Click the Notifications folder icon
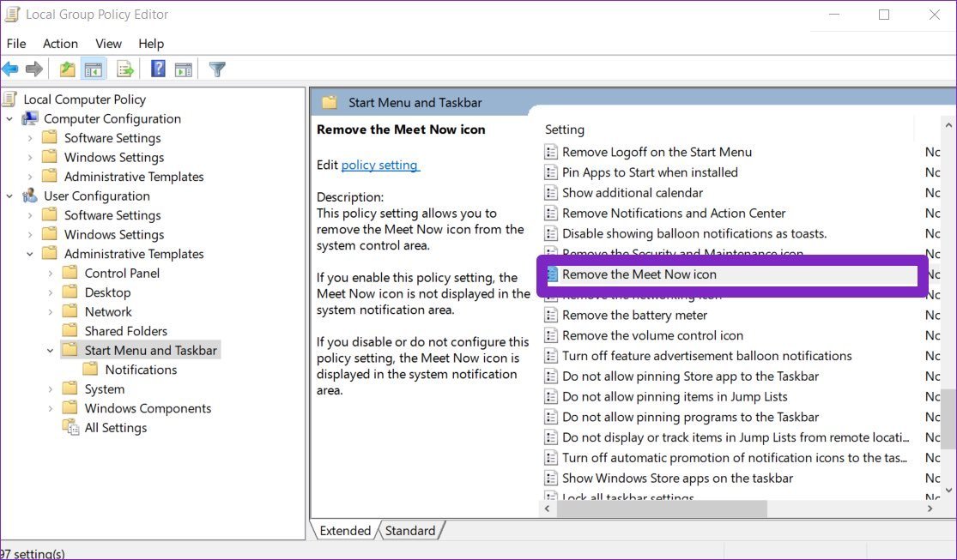The height and width of the screenshot is (560, 957). coord(90,369)
